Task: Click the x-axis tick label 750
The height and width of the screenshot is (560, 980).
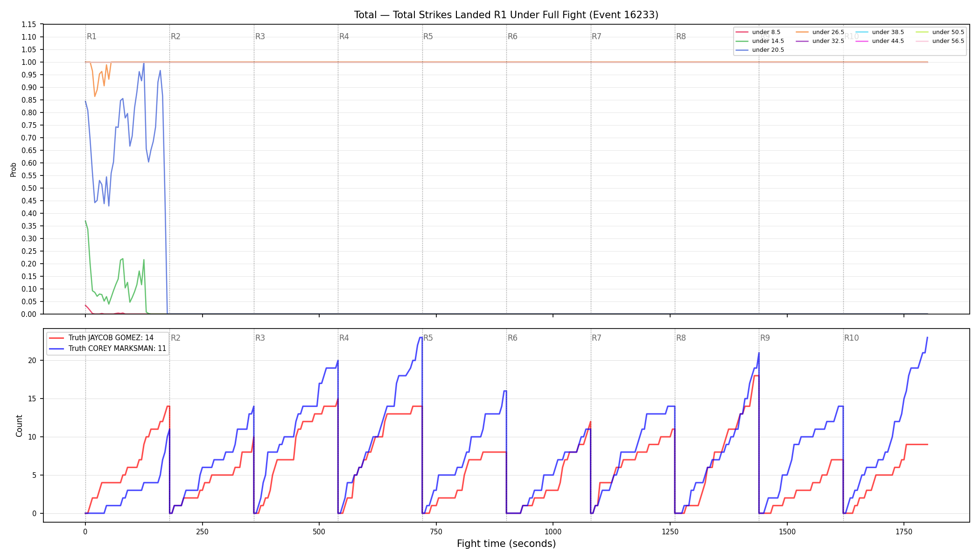Action: tap(436, 532)
